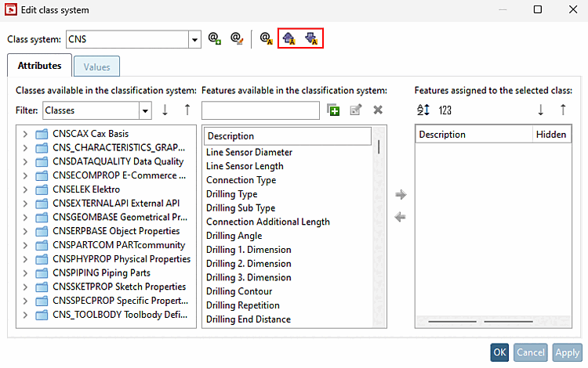Click the add class system icon
This screenshot has width=588, height=368.
215,38
